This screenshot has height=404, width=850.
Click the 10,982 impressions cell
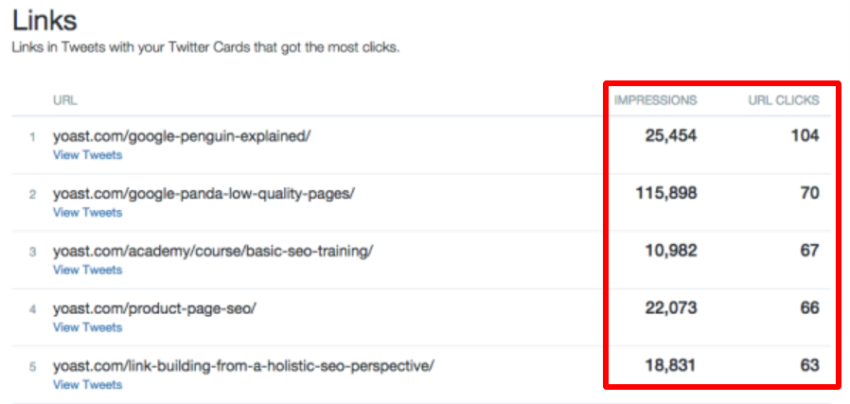(x=670, y=251)
